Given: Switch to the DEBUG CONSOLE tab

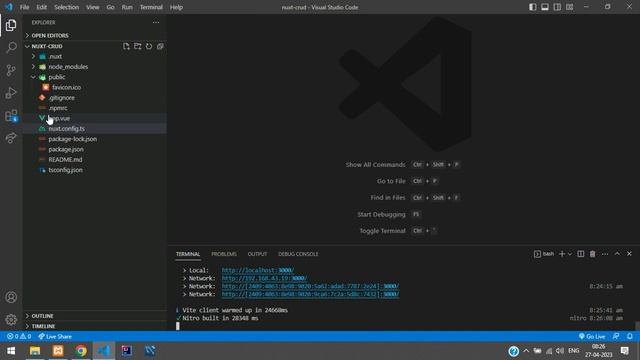Looking at the screenshot, I should pyautogui.click(x=298, y=254).
